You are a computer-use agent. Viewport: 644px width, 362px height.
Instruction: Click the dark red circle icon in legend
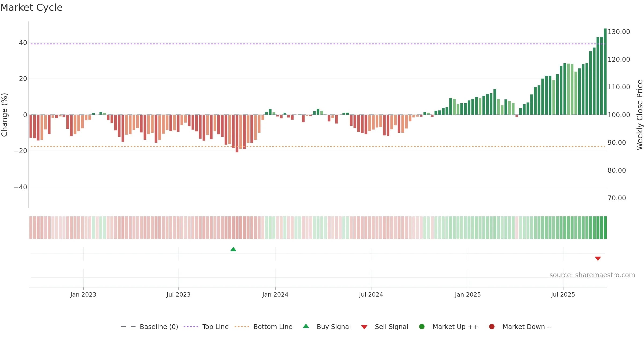pos(492,327)
